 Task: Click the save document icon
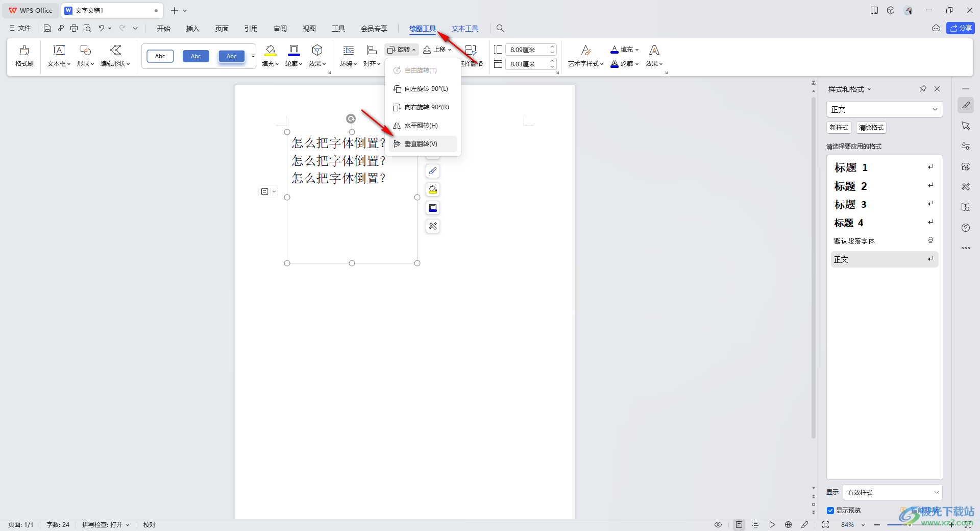tap(47, 28)
